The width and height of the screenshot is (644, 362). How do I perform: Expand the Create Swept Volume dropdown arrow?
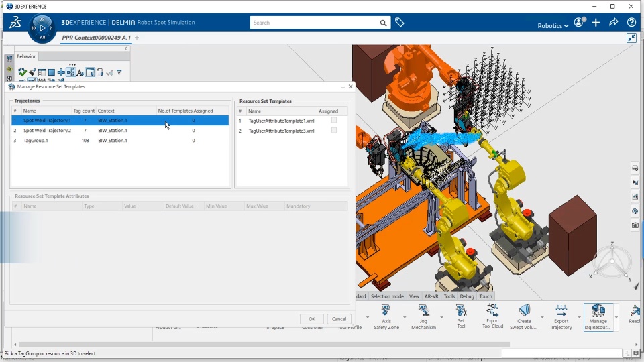pyautogui.click(x=542, y=317)
